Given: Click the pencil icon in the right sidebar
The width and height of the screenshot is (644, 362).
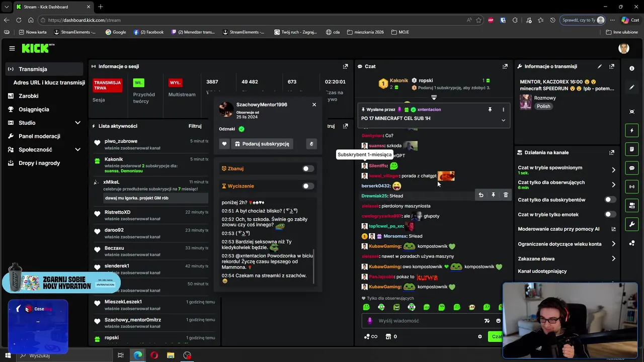Looking at the screenshot, I should (x=632, y=87).
